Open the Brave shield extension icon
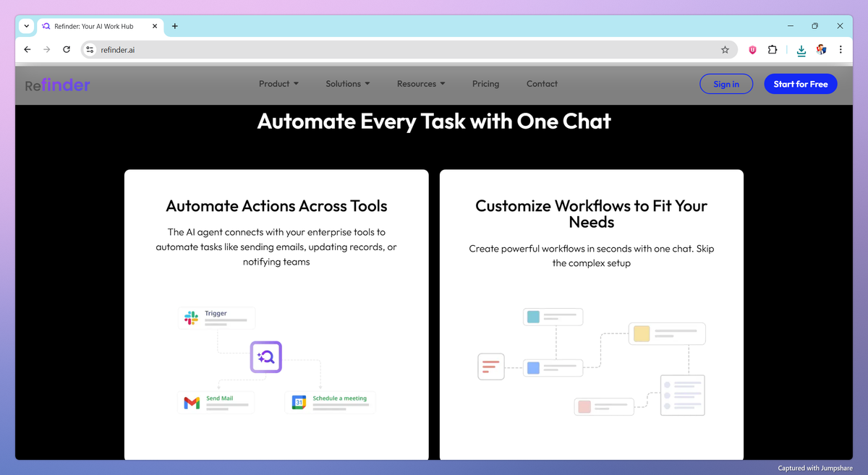Screen dimensions: 868x475 [752, 50]
